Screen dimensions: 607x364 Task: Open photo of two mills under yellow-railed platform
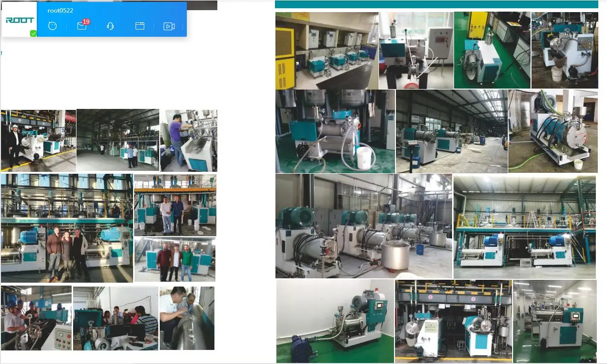click(x=525, y=227)
